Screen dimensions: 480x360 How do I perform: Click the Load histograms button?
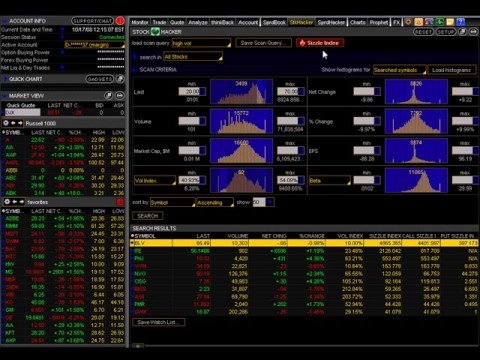point(452,70)
